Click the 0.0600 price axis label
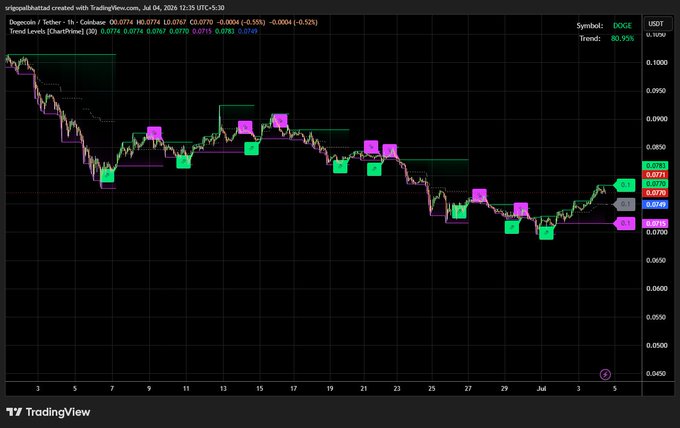 click(x=657, y=288)
